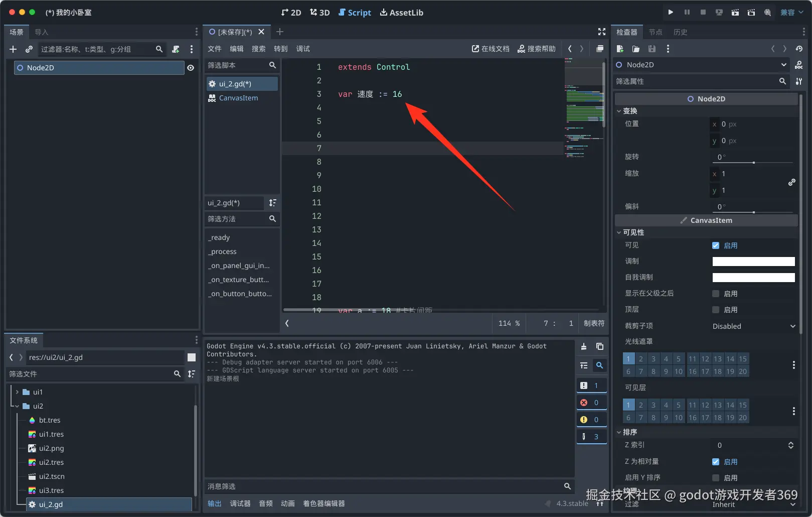Viewport: 812px width, 517px height.
Task: Go to previous edit location arrow
Action: point(570,49)
